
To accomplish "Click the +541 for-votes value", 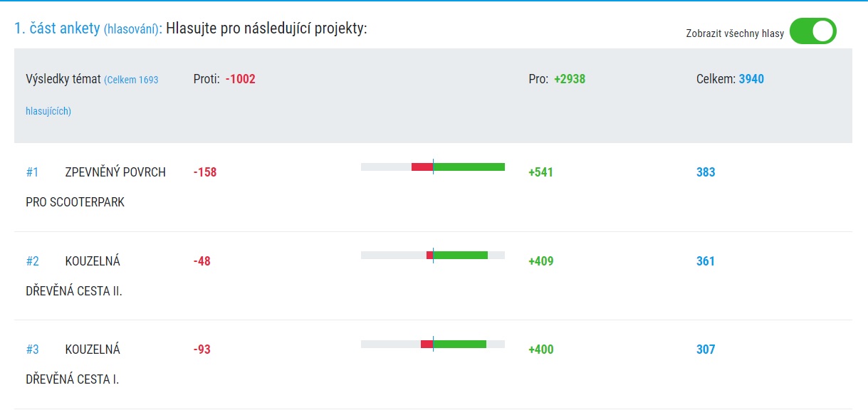I will click(x=540, y=172).
